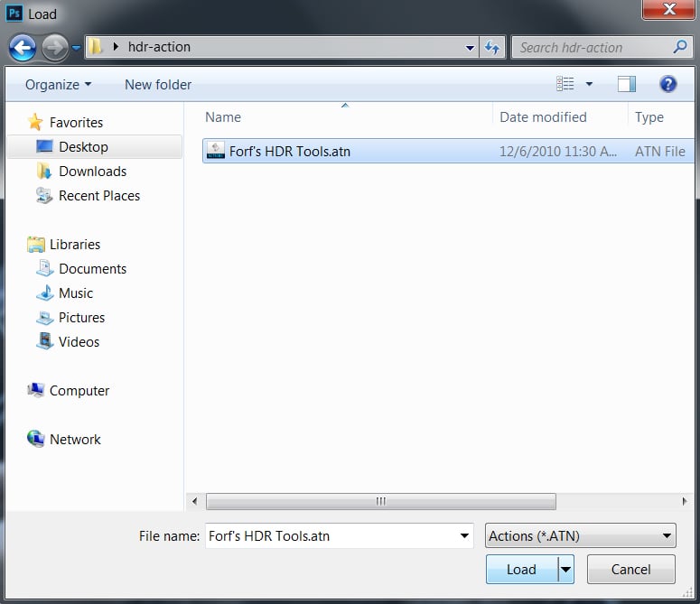Expand the Actions (*.ATN) file type dropdown

[x=667, y=535]
